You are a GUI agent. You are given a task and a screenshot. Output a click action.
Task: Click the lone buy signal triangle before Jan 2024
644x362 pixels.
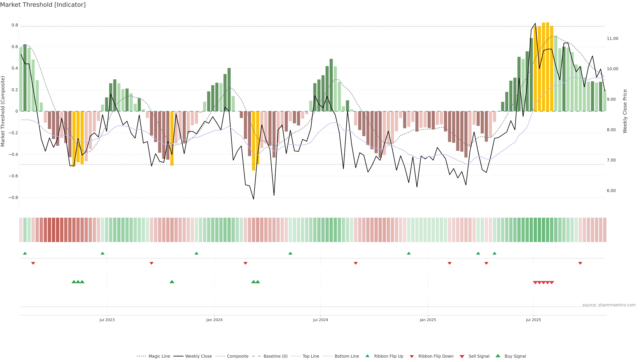[172, 282]
